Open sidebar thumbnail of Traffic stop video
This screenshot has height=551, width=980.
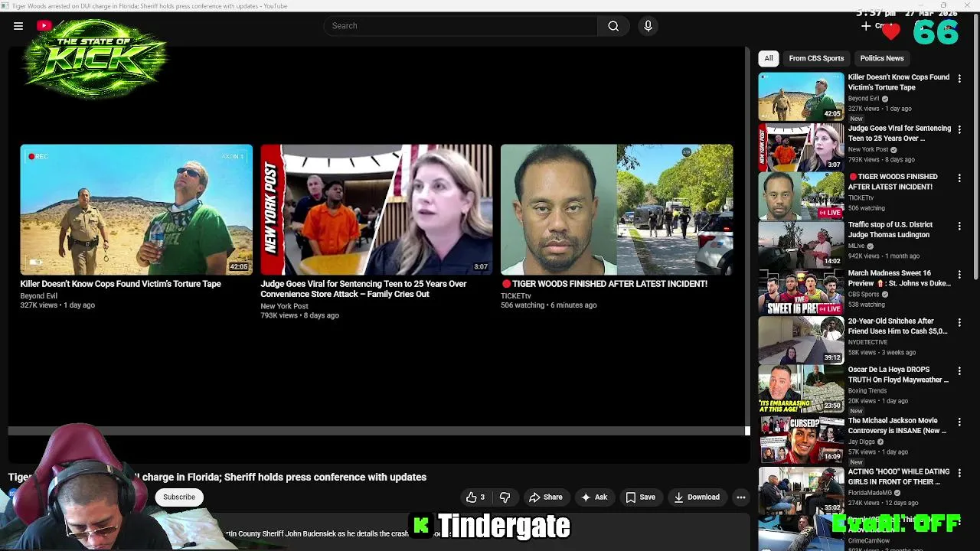tap(801, 244)
